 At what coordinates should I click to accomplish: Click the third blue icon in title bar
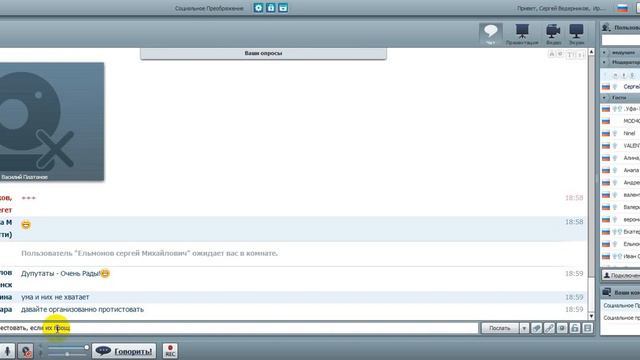(x=283, y=8)
